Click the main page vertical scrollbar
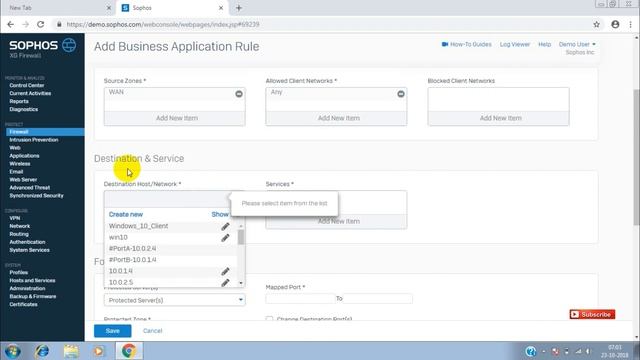640x360 pixels. pos(636,157)
